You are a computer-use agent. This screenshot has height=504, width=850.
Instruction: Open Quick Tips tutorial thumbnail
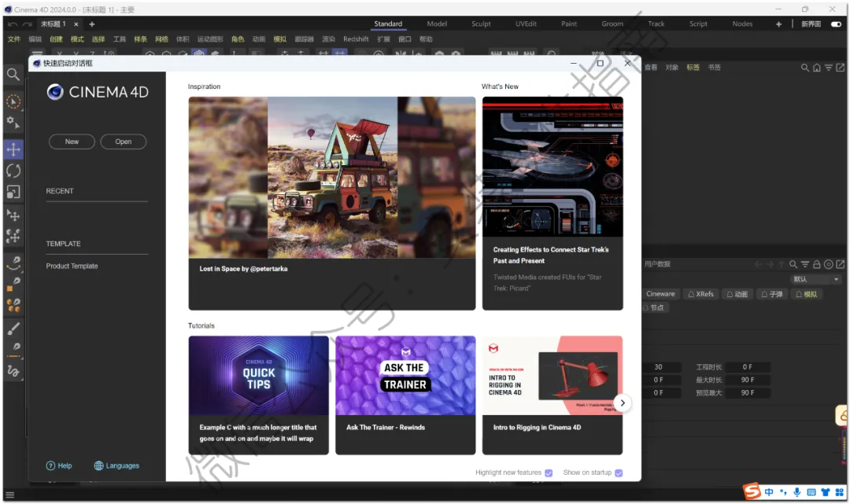click(259, 376)
